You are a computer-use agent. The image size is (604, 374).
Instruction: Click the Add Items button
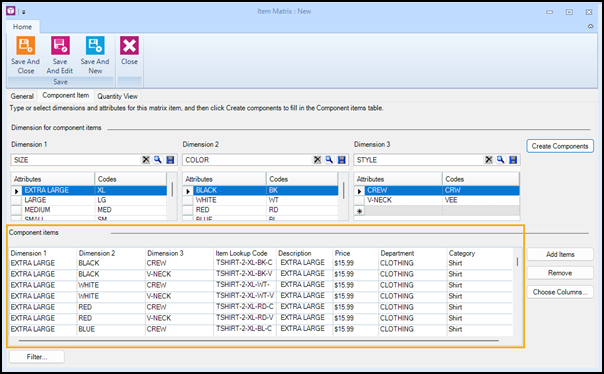pyautogui.click(x=560, y=254)
